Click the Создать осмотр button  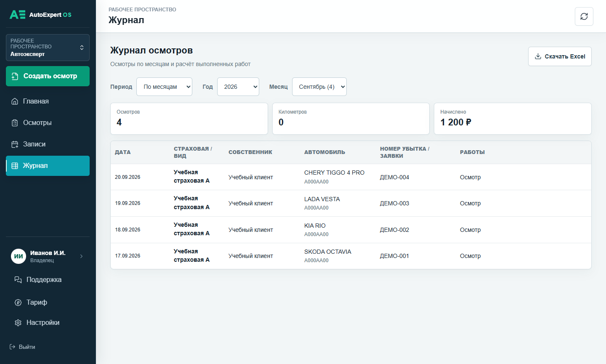tap(48, 76)
